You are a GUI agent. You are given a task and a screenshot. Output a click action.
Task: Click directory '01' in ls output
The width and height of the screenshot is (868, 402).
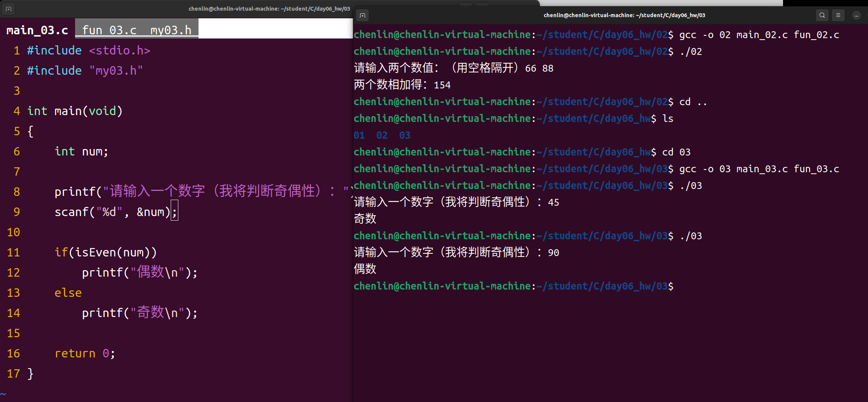(359, 135)
